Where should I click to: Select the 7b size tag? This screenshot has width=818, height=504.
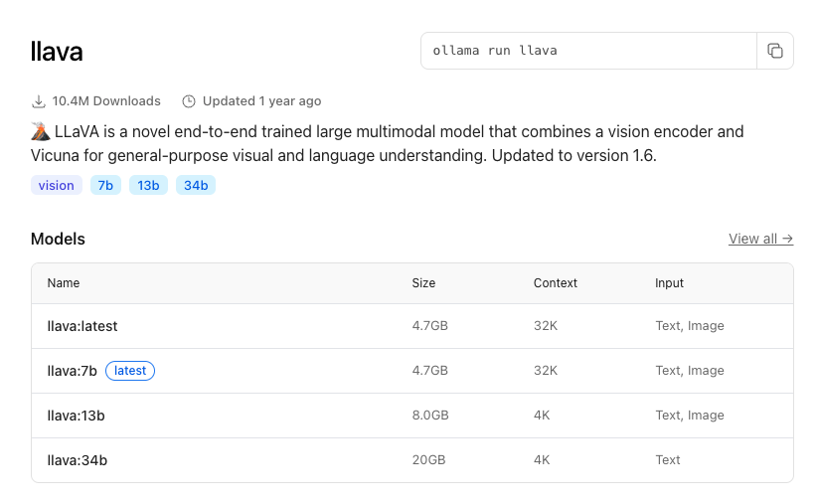[105, 185]
